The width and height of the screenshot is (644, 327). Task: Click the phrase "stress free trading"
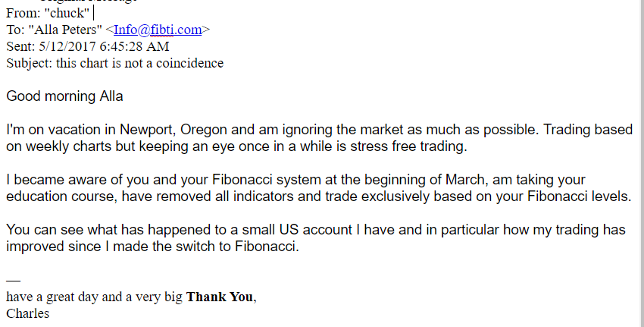tap(408, 146)
